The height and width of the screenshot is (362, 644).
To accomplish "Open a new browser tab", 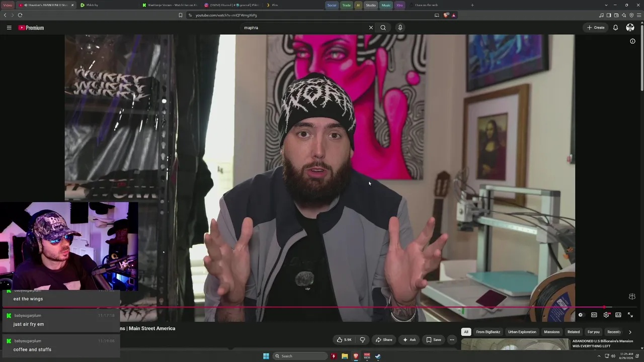I will [472, 5].
